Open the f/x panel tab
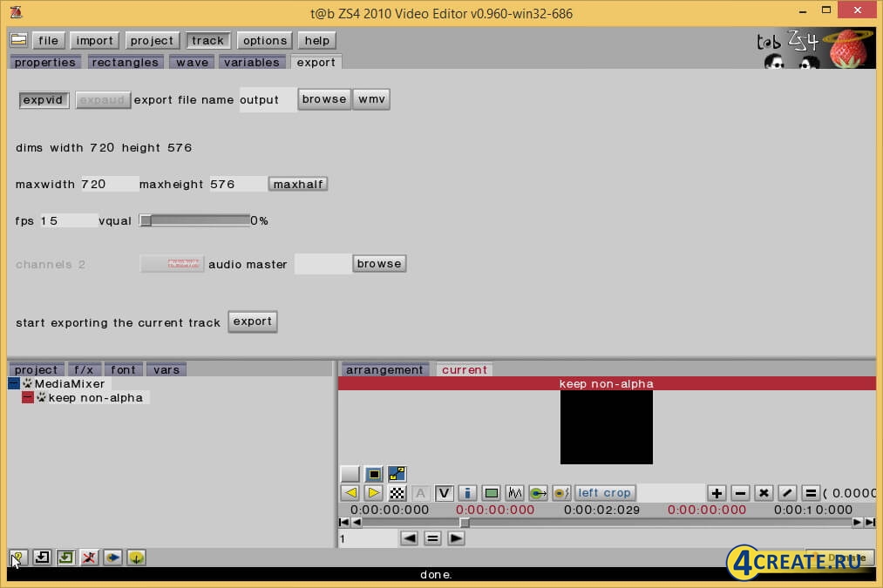 pyautogui.click(x=85, y=368)
